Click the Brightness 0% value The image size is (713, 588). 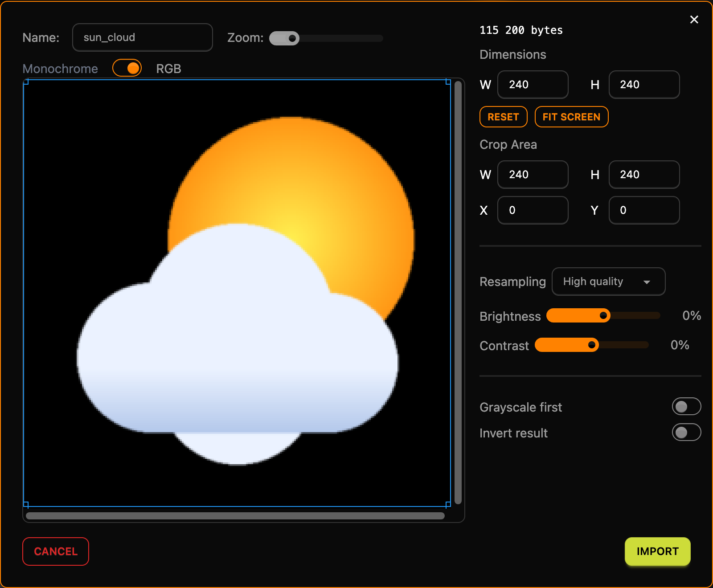[x=692, y=315]
